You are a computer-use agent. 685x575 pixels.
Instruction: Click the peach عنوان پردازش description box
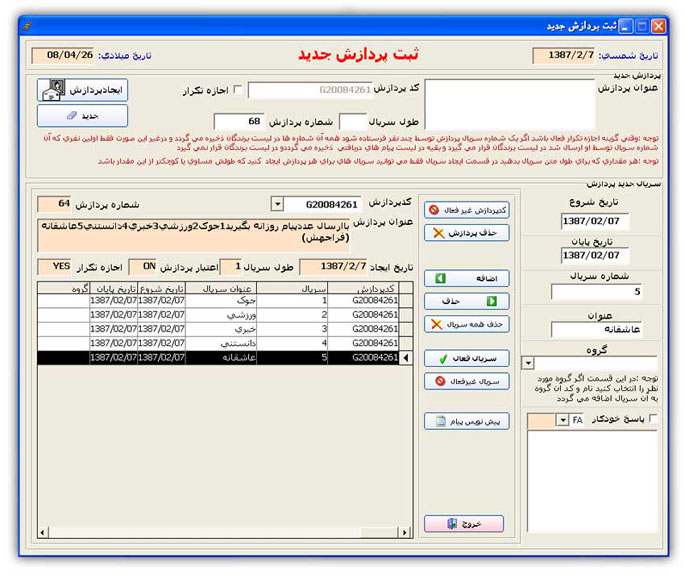click(x=194, y=235)
